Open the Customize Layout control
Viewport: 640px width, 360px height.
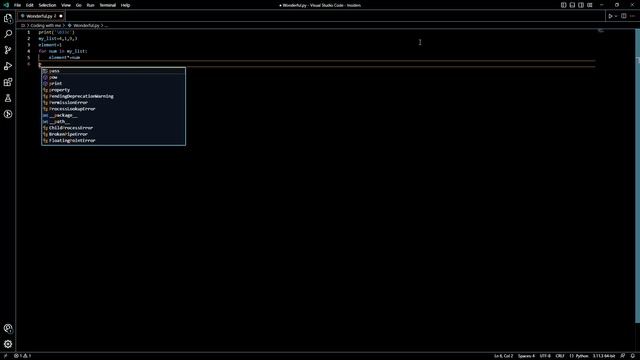(590, 5)
